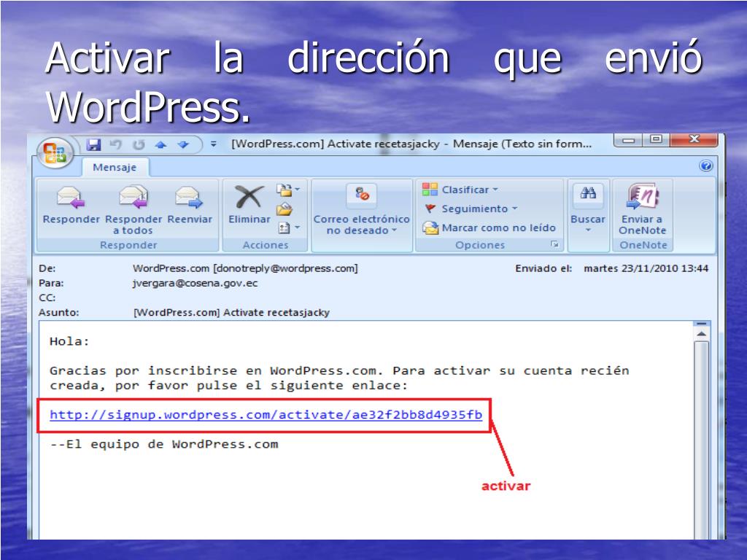Screen dimensions: 747x560
Task: Go to previous item with up arrow
Action: (160, 145)
